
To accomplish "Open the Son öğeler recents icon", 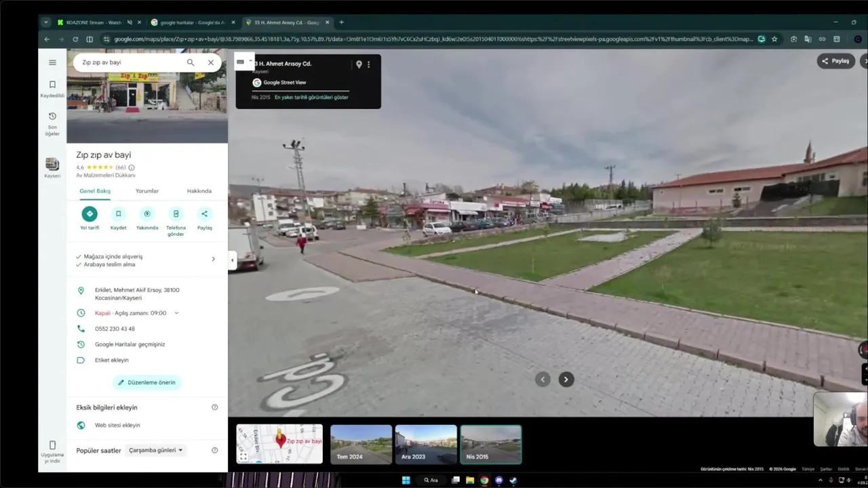I will [x=52, y=124].
